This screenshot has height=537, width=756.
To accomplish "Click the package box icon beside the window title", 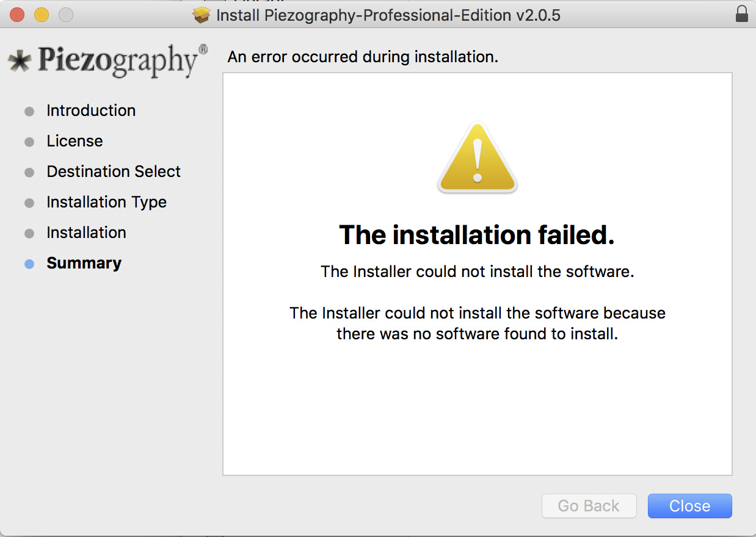I will (x=201, y=15).
